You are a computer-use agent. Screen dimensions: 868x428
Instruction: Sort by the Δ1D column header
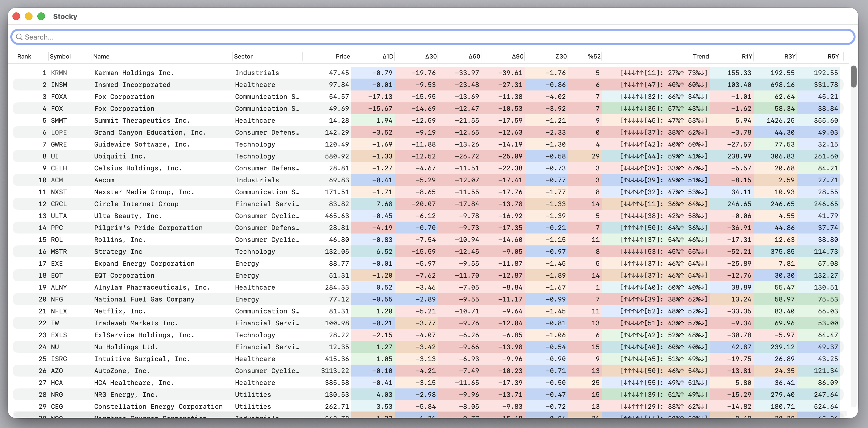tap(387, 57)
